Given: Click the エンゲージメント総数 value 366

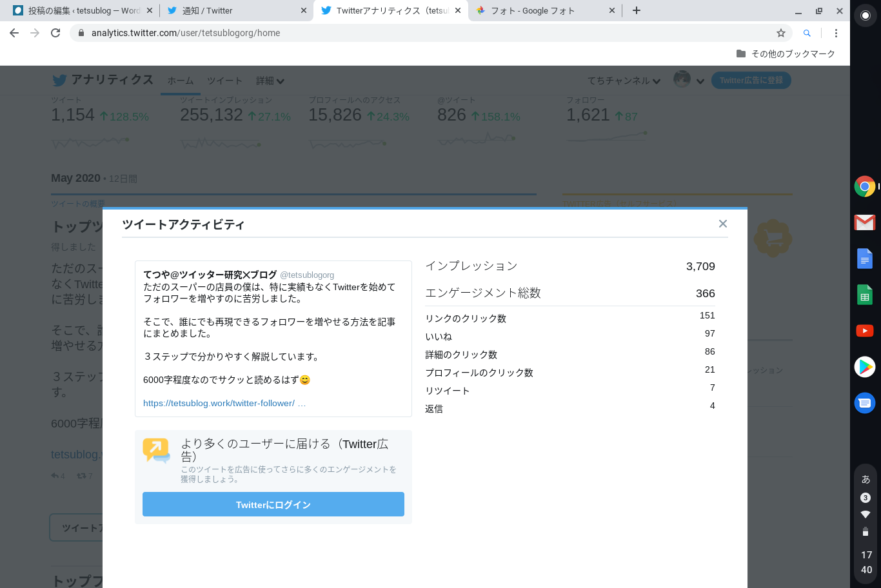Looking at the screenshot, I should tap(705, 293).
